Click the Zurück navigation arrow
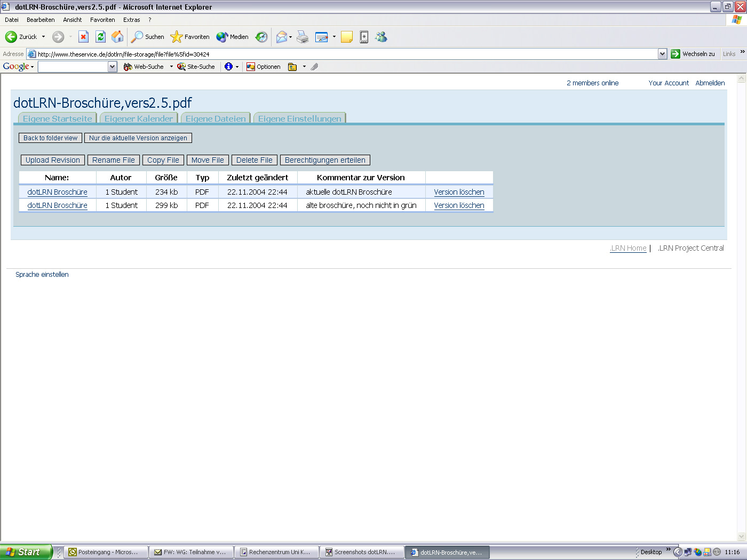Screen dimensions: 747x560 (12, 37)
